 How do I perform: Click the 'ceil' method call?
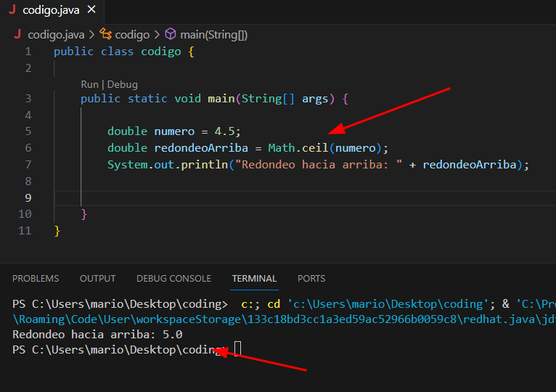click(x=315, y=148)
